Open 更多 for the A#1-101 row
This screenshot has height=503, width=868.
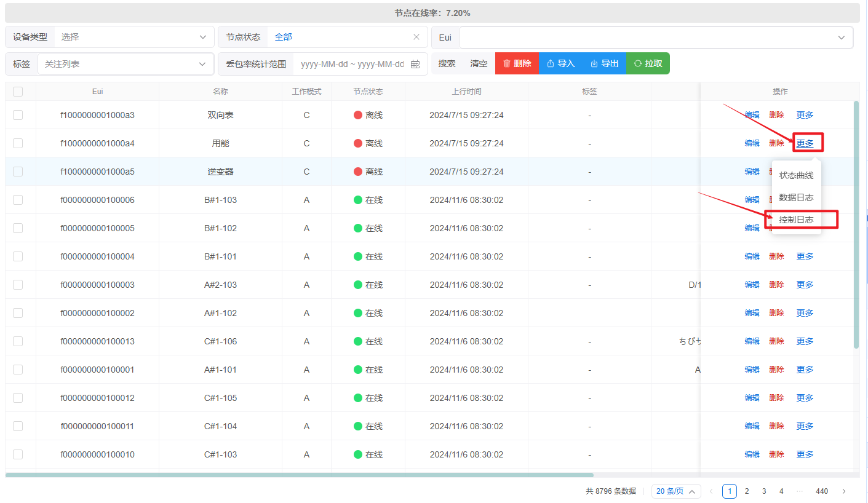pos(805,370)
